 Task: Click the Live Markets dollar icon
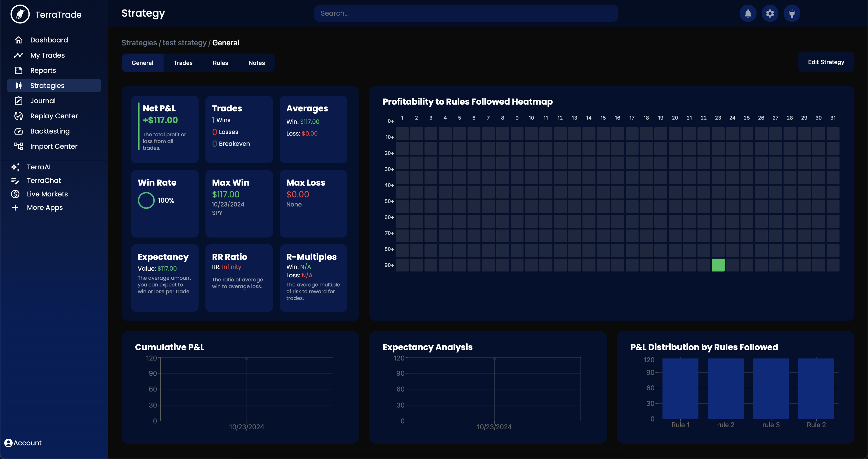click(15, 194)
